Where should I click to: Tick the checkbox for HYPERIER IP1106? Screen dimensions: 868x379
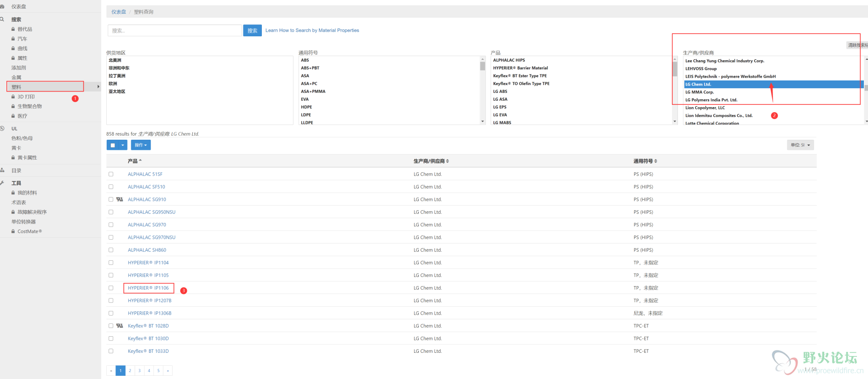tap(111, 288)
